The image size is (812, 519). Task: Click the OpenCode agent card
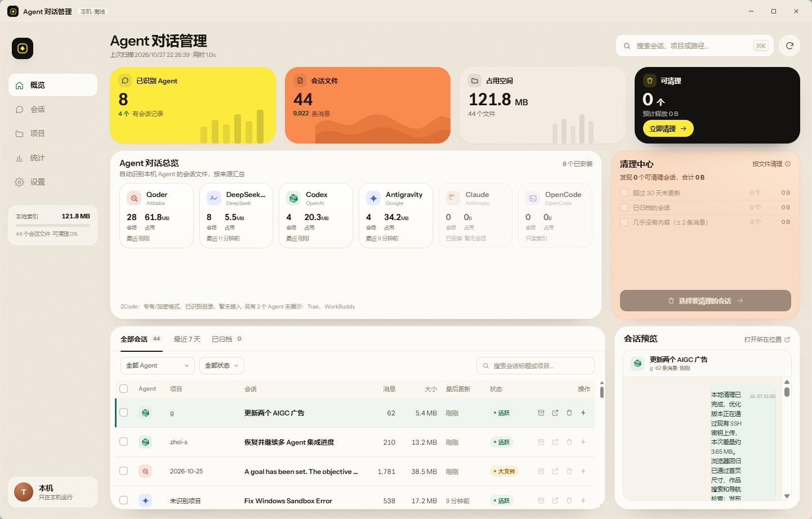point(555,216)
